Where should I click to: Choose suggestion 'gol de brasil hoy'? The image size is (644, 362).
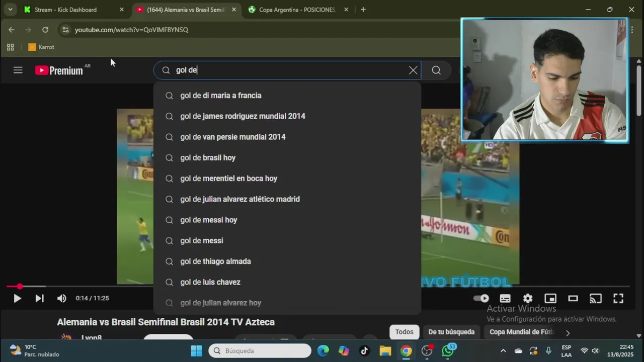point(287,158)
